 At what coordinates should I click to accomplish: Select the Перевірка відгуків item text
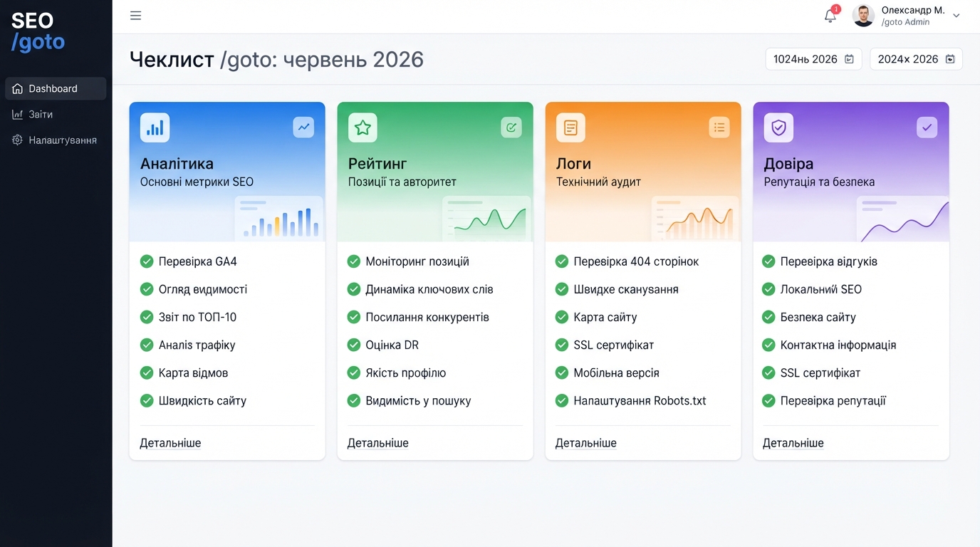[829, 261]
